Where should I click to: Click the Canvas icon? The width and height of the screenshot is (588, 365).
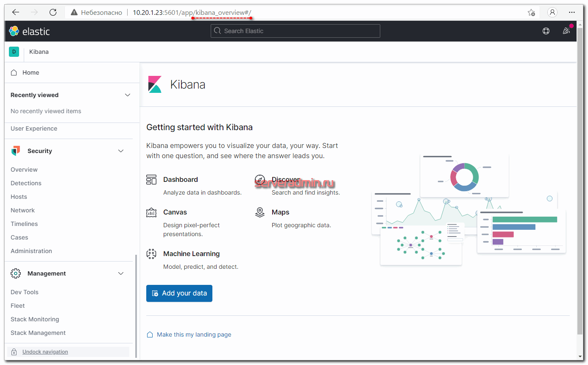click(151, 212)
